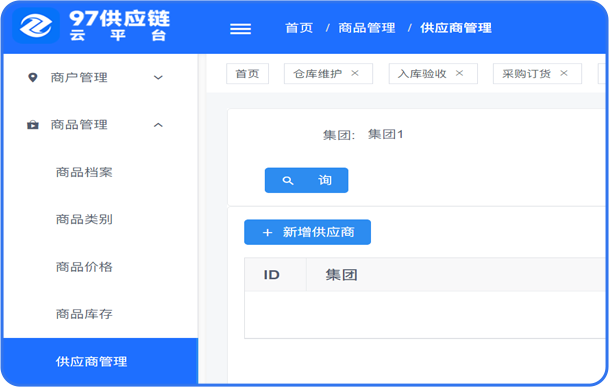This screenshot has width=609, height=387.
Task: Open 商品类别 in the sidebar
Action: [x=84, y=220]
